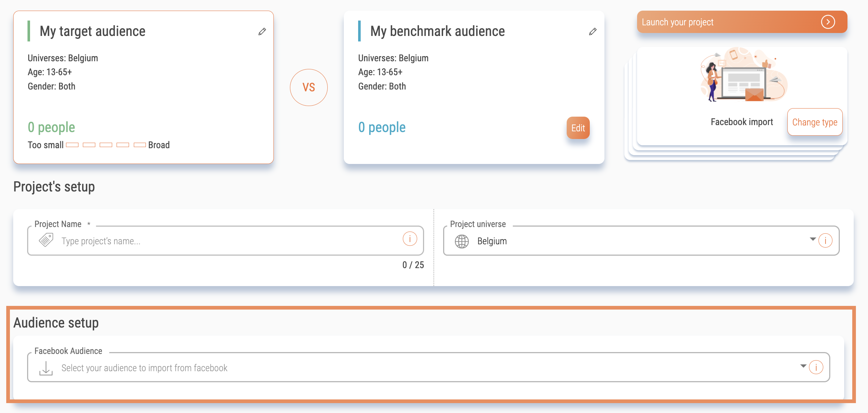
Task: Click target audience Age: 13-65+ text
Action: coord(50,72)
